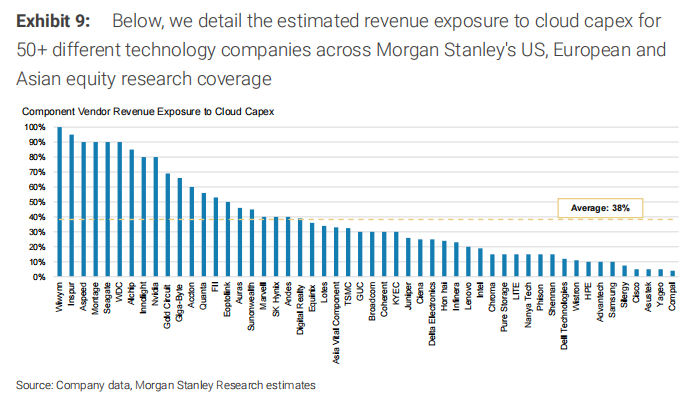Viewport: 693px width, 419px height.
Task: Click the chart title 'Component Vendor Revenue Exposure to Cloud Capex'
Action: coord(148,111)
